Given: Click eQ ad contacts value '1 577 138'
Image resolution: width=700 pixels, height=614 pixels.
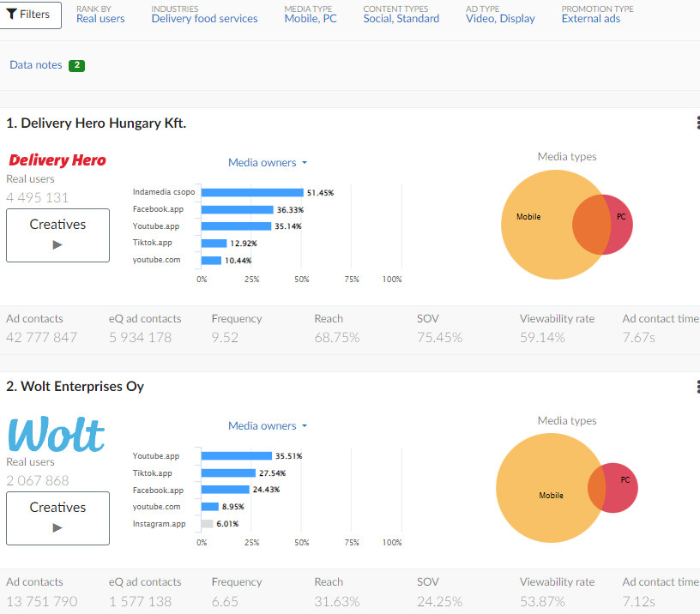Looking at the screenshot, I should 140,601.
